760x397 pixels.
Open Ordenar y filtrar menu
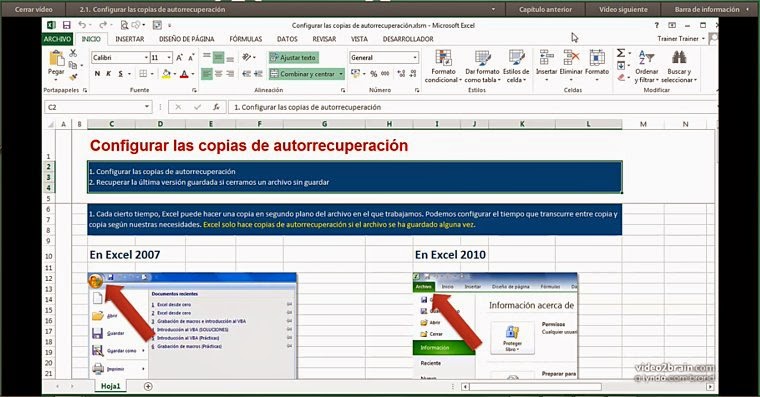click(x=647, y=66)
